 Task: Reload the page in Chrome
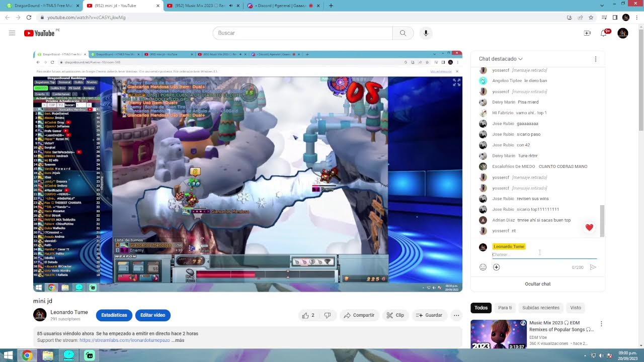[29, 17]
